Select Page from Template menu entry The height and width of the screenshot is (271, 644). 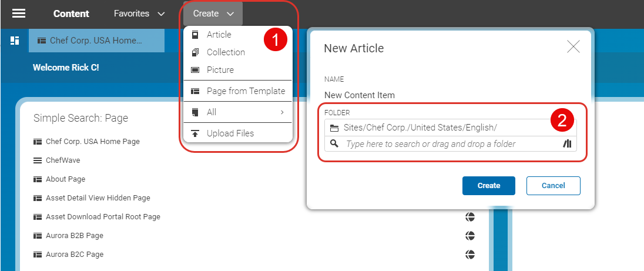pyautogui.click(x=237, y=91)
